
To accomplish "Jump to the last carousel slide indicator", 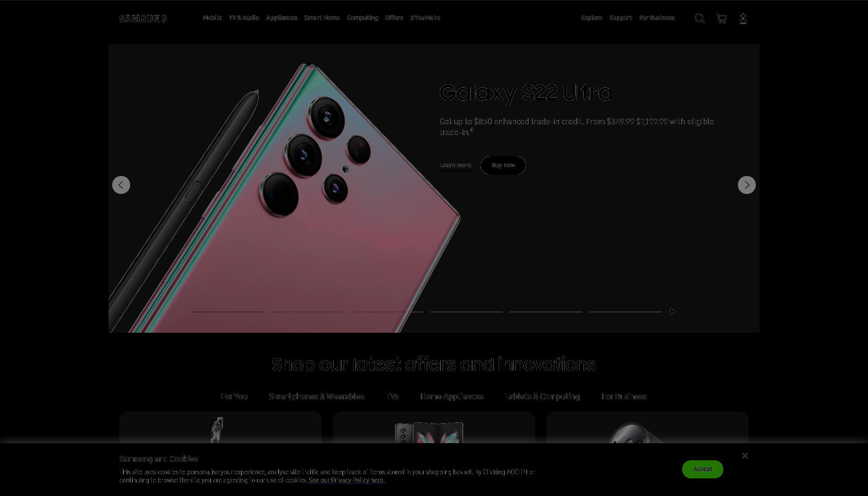I will [x=626, y=312].
